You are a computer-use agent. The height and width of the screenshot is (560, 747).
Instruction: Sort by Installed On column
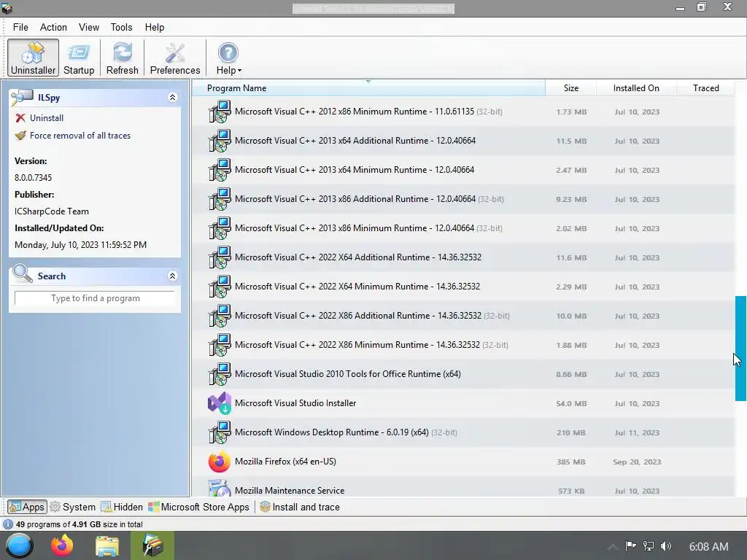tap(636, 88)
